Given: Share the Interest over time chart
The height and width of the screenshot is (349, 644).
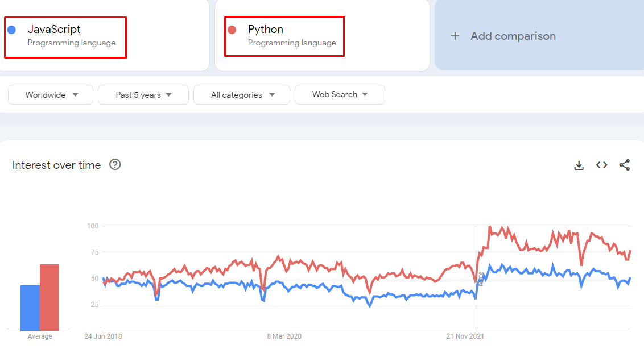Looking at the screenshot, I should [624, 165].
